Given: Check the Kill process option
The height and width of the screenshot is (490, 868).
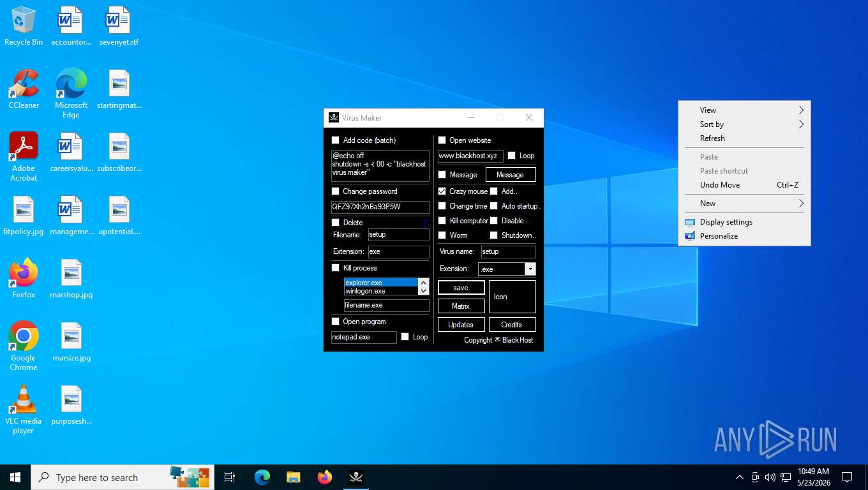Looking at the screenshot, I should (336, 268).
